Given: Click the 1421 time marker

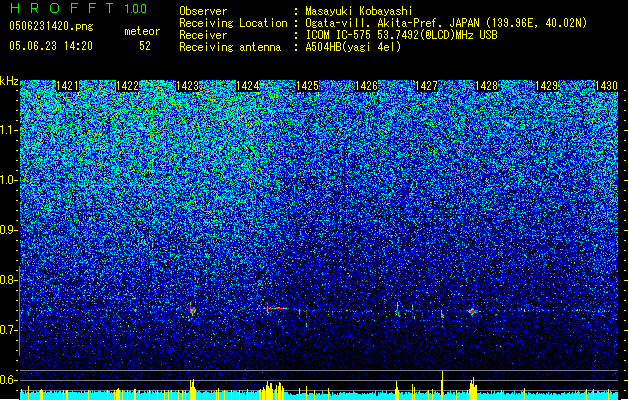Looking at the screenshot, I should (67, 86).
